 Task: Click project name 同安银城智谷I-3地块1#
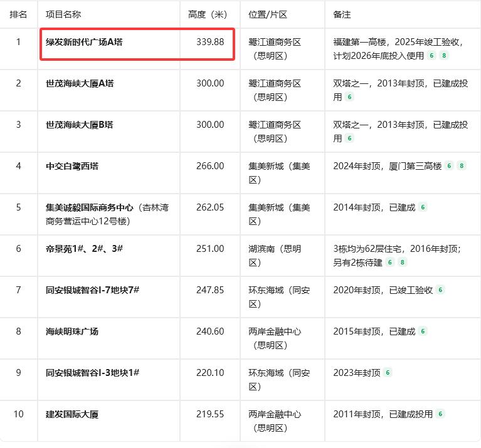click(92, 373)
